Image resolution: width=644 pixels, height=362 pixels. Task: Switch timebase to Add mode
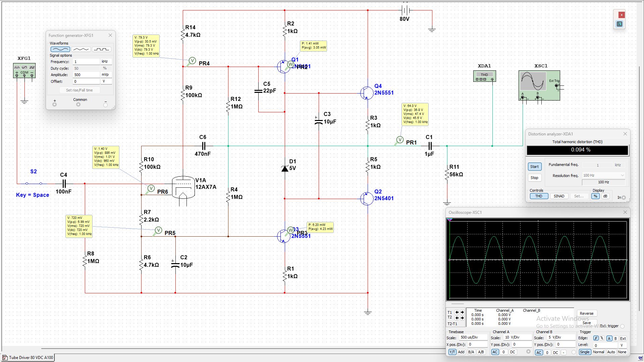[x=461, y=352]
